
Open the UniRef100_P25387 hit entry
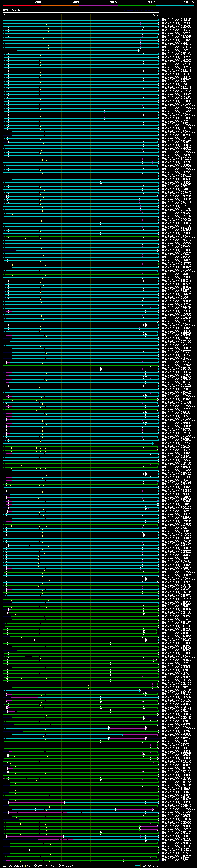[x=176, y=23]
